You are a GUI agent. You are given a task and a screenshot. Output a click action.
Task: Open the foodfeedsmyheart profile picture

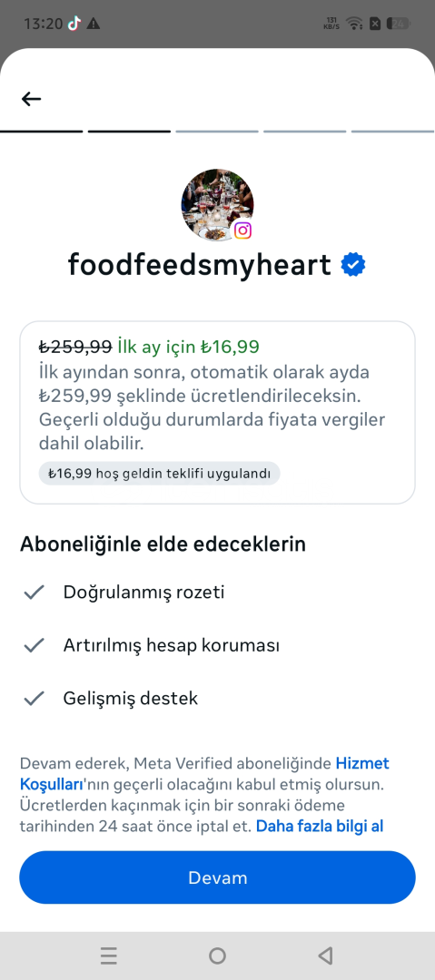(217, 204)
